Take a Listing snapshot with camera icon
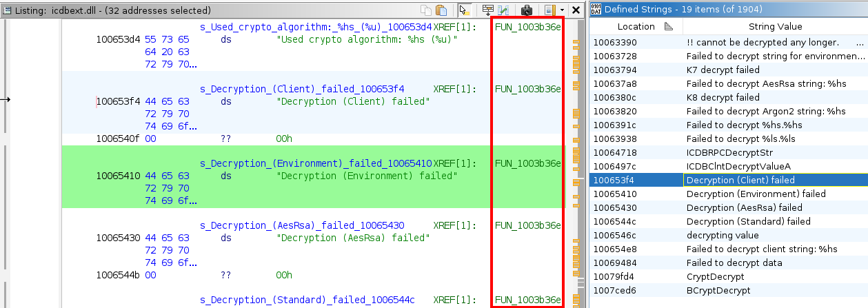Viewport: 868px width, 308px height. pyautogui.click(x=527, y=10)
